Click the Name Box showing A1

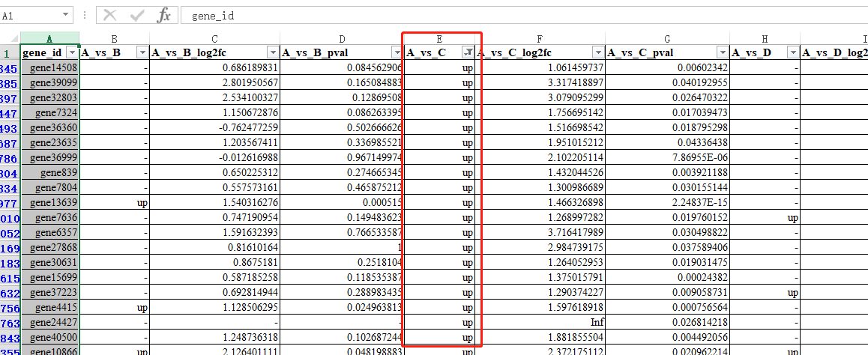(x=30, y=15)
